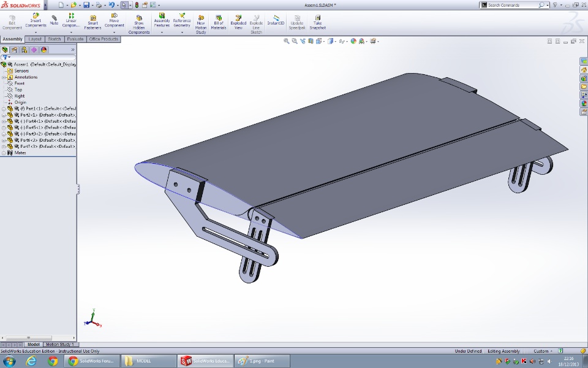The width and height of the screenshot is (588, 368).
Task: Click the Edit Appearance color ball
Action: coord(353,41)
